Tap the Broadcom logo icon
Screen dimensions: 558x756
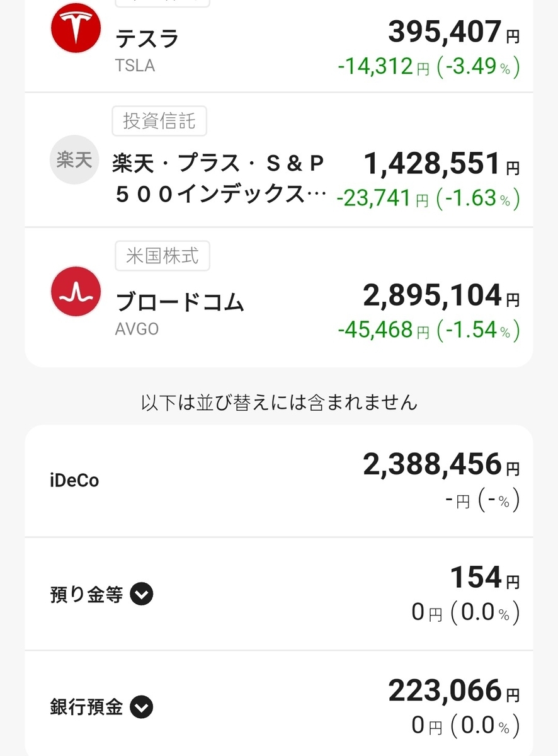click(x=76, y=292)
